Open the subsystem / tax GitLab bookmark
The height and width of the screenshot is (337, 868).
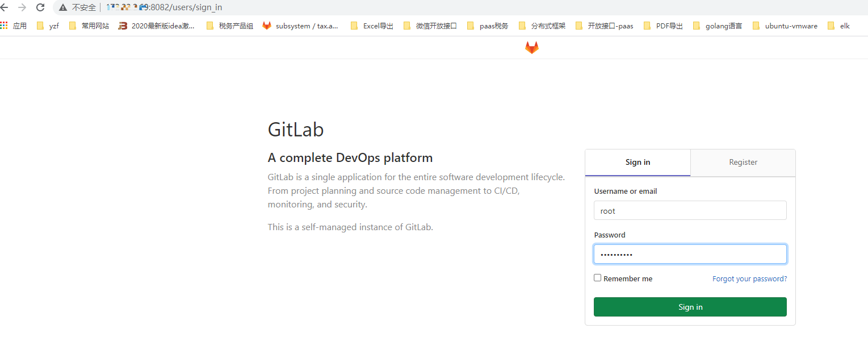click(300, 26)
